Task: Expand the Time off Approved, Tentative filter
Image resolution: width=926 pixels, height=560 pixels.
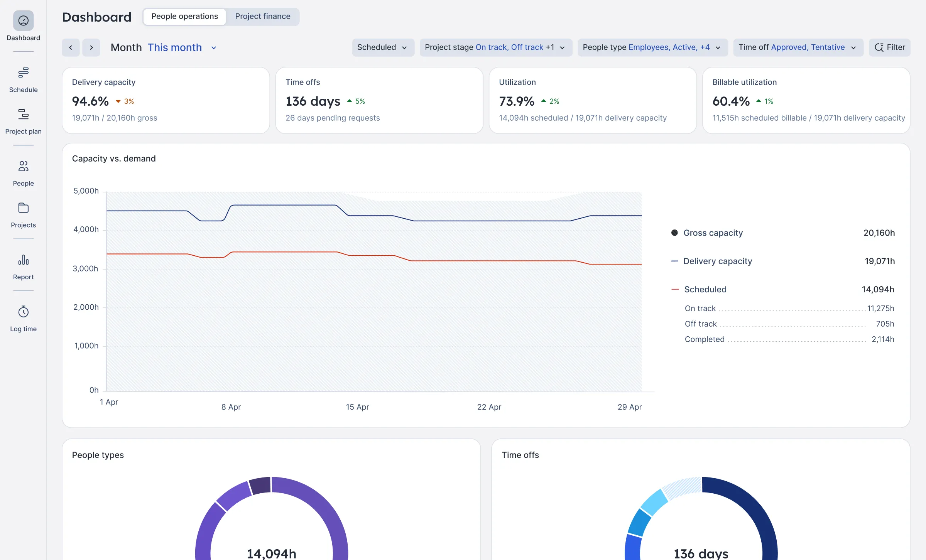Action: [797, 47]
